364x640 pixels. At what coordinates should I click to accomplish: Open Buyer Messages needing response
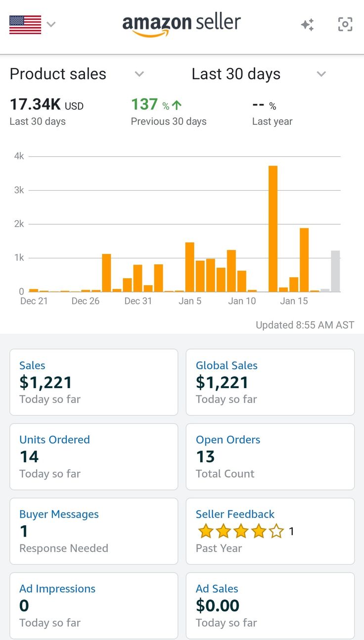(93, 531)
